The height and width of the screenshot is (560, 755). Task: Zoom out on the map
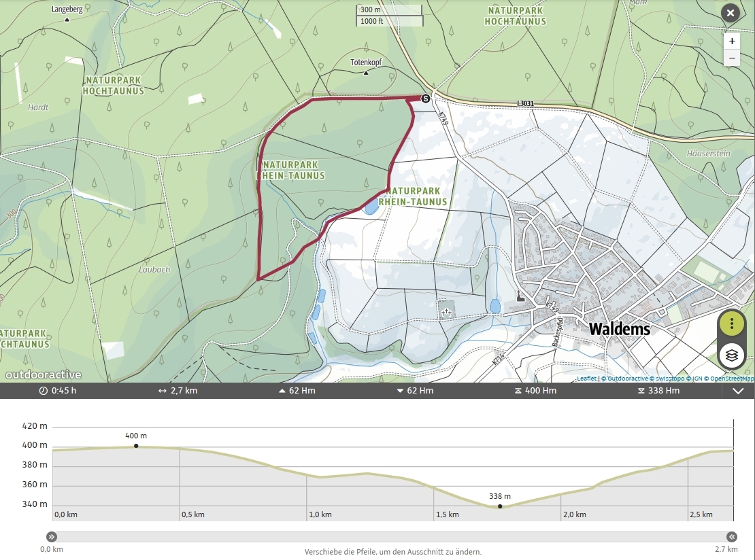click(732, 58)
